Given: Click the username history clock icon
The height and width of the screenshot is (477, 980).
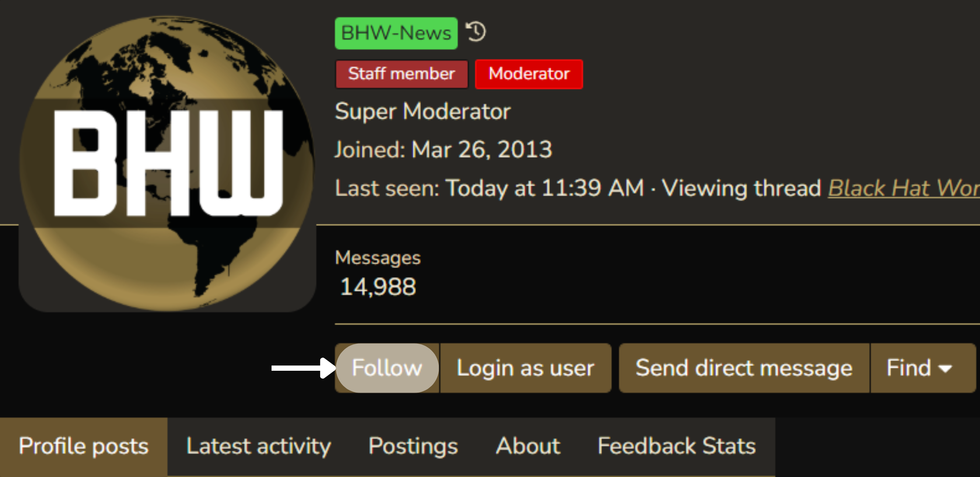Looking at the screenshot, I should coord(476,32).
